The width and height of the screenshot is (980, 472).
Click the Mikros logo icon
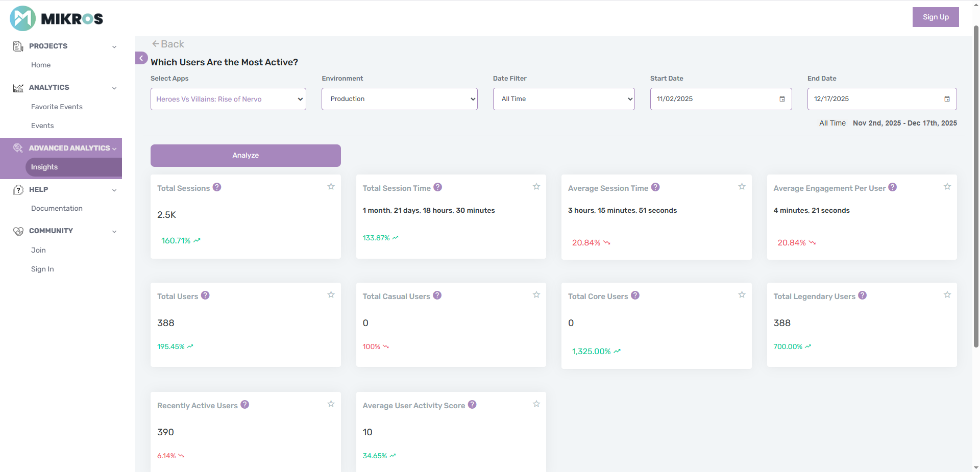[23, 18]
